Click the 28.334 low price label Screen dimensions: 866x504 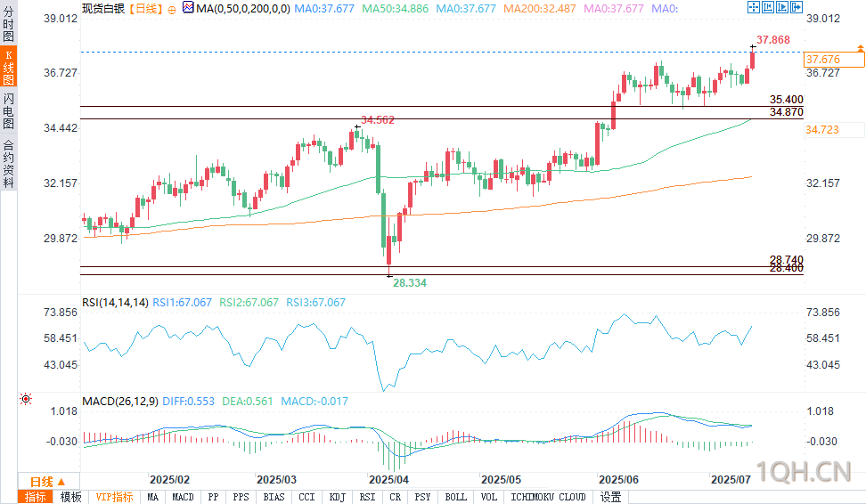pyautogui.click(x=410, y=282)
